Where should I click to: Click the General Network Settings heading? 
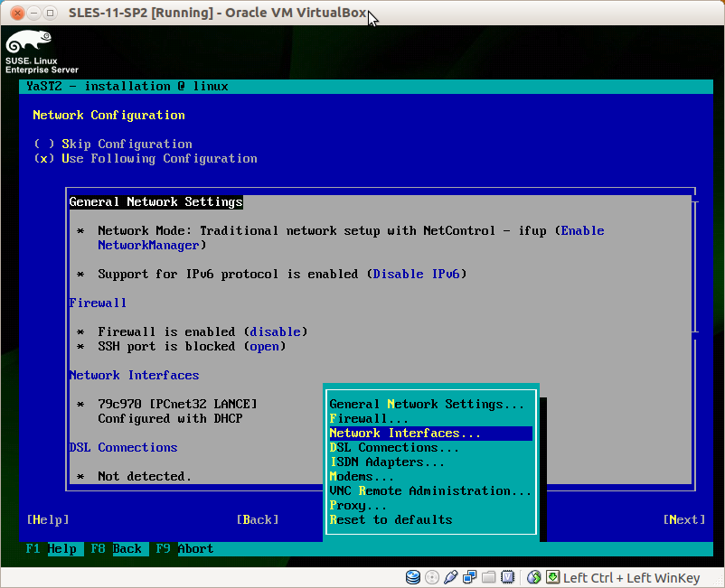point(155,201)
